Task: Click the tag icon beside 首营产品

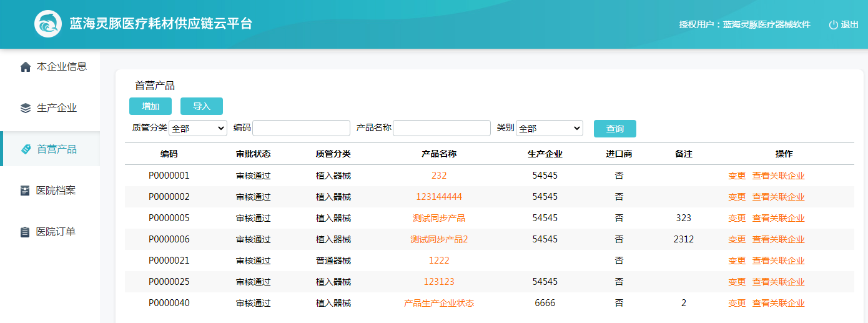Action: point(26,149)
